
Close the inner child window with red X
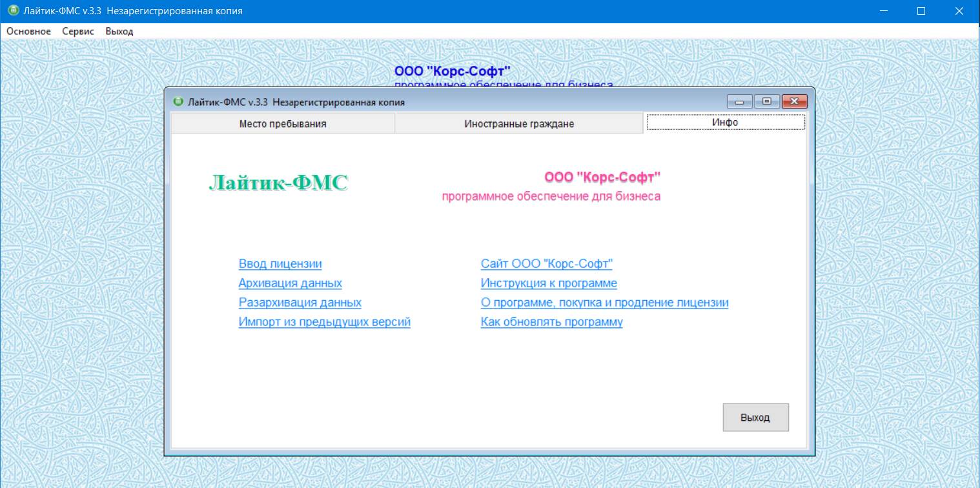coord(794,101)
